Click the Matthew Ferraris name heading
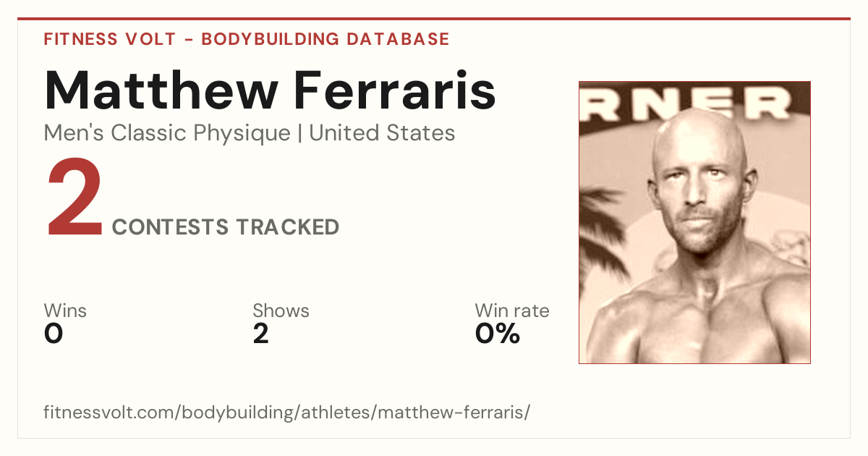The image size is (868, 456). [x=270, y=90]
